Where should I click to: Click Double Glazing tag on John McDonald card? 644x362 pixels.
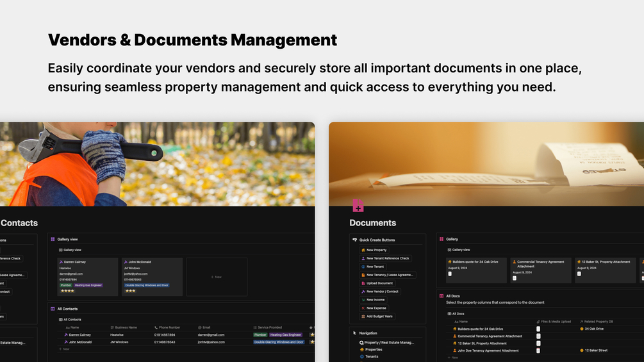[147, 285]
